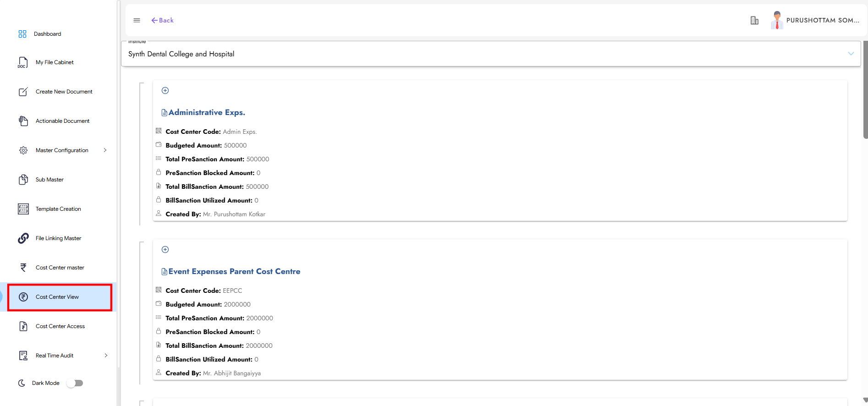868x406 pixels.
Task: Click the File Linking Master chain icon
Action: (x=23, y=238)
